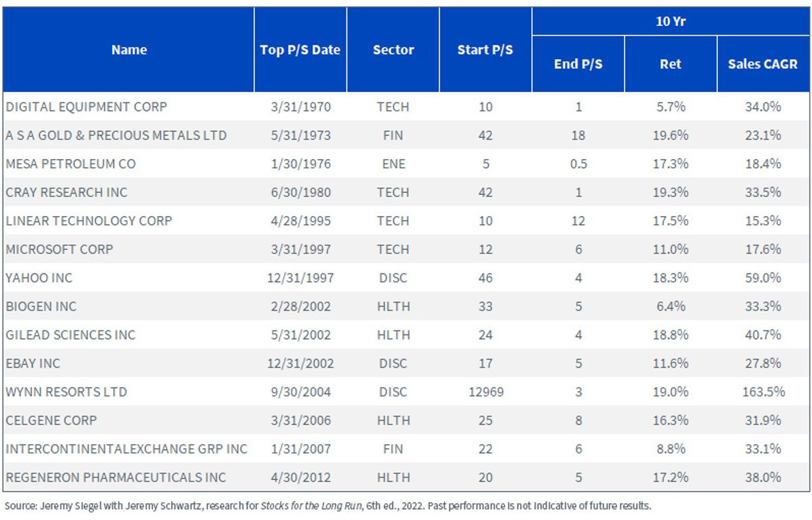Click the date 2/28/2002
This screenshot has width=812, height=520.
[x=300, y=306]
